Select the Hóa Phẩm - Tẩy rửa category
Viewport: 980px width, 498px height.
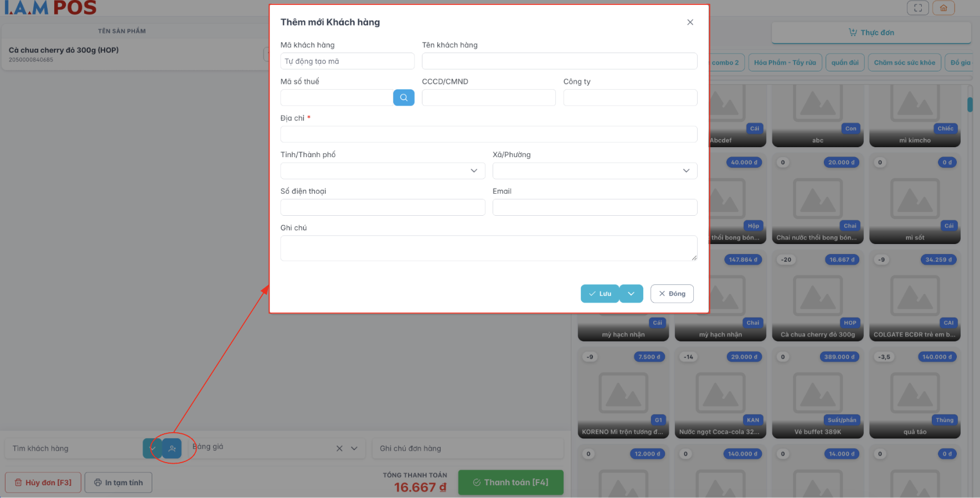coord(785,63)
